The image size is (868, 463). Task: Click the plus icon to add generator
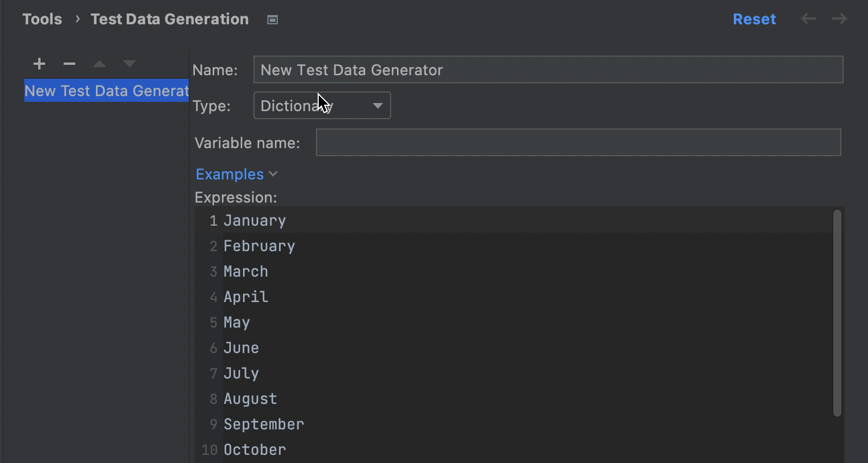click(39, 64)
